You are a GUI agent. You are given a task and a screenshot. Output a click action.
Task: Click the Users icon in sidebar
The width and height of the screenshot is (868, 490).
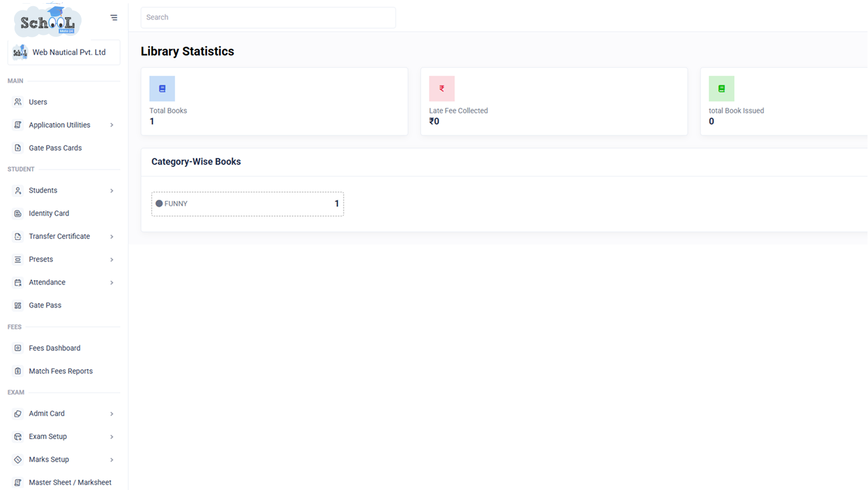18,102
